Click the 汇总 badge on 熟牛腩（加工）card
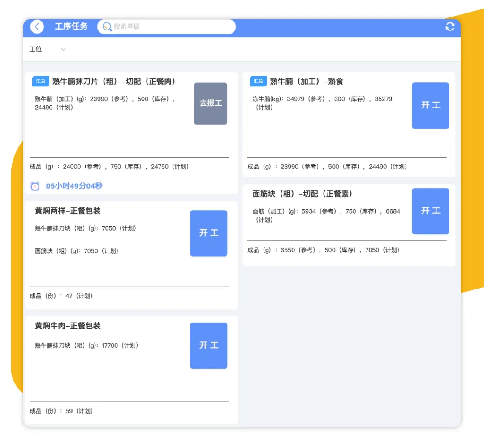Image resolution: width=484 pixels, height=448 pixels. (x=258, y=81)
